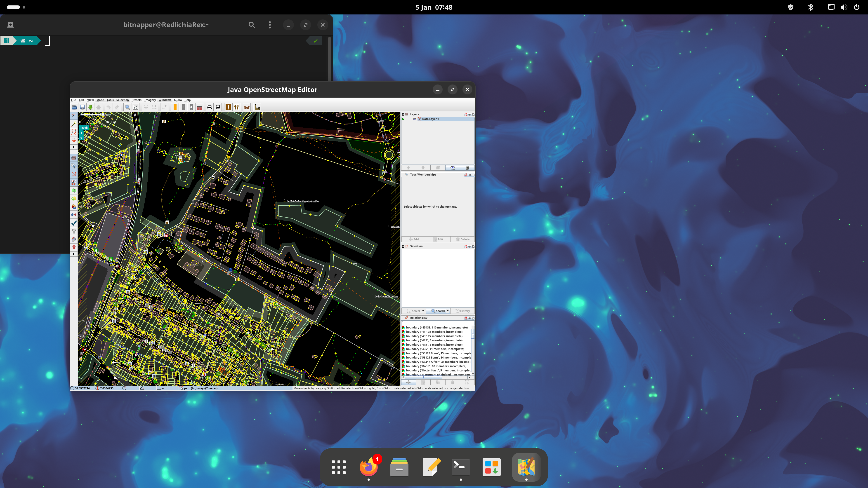Select the restaurant fork-and-spoon preset

pyautogui.click(x=236, y=107)
